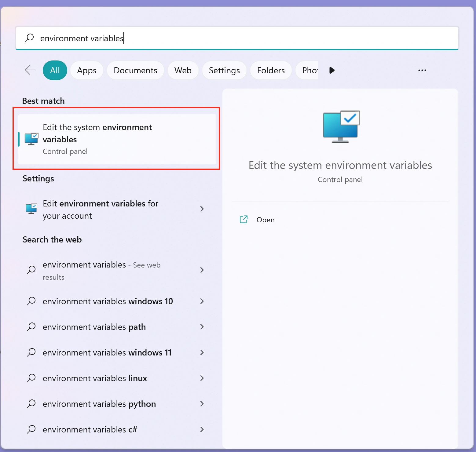Select the back arrow next to filter tabs
This screenshot has height=452, width=476.
pos(30,70)
